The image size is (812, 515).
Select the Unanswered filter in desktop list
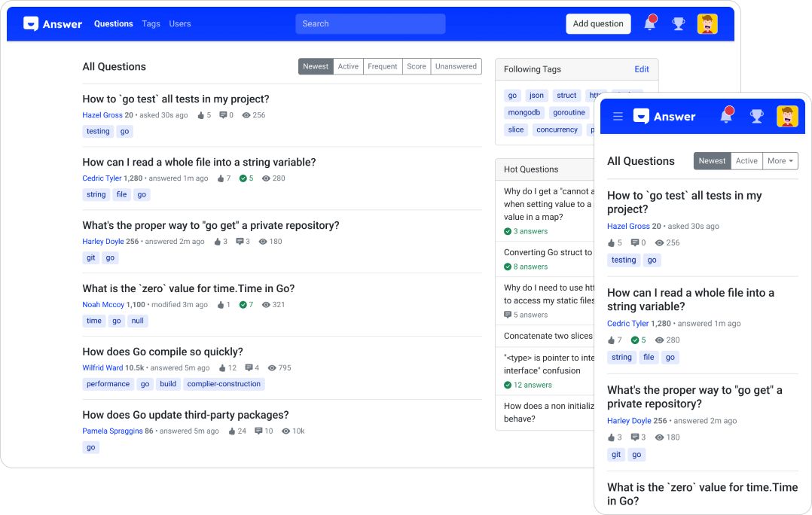coord(456,66)
